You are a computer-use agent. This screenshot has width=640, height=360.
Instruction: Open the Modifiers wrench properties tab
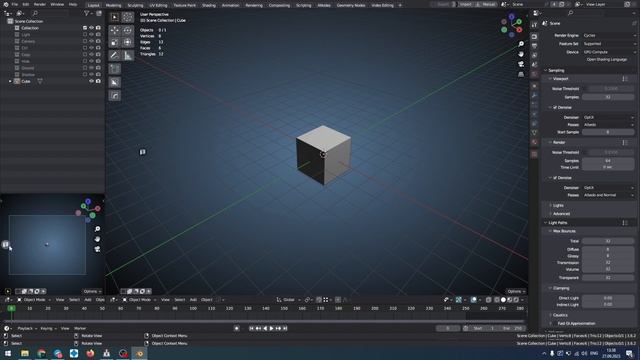534,95
